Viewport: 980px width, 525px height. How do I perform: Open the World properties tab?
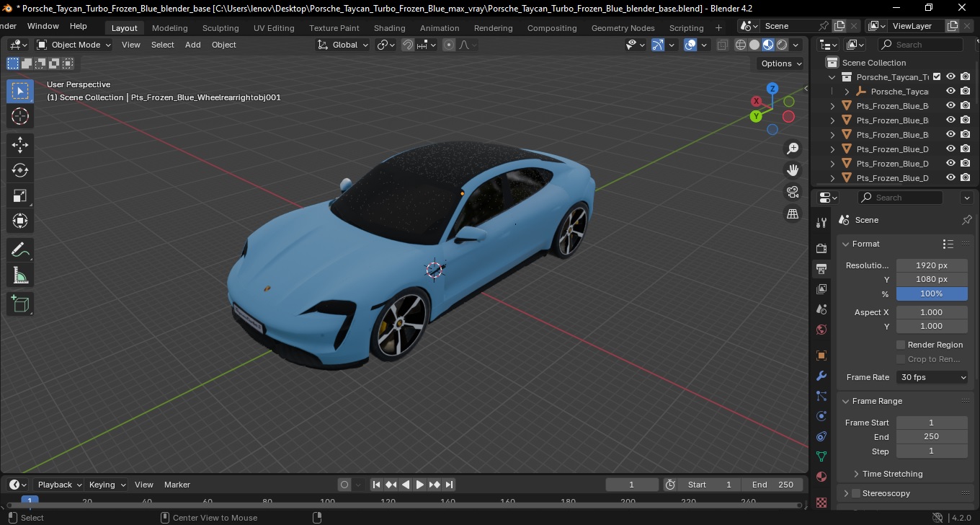(821, 330)
